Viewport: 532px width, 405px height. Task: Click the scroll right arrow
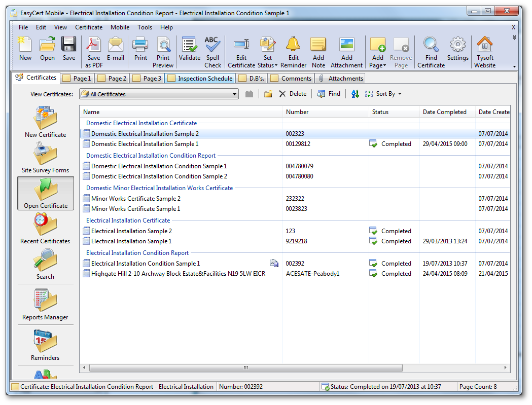505,367
